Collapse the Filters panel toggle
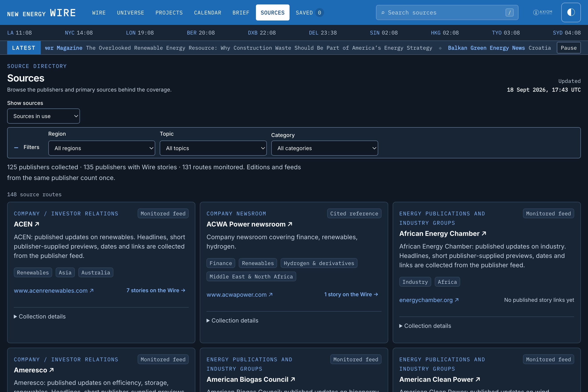Image resolution: width=588 pixels, height=392 pixels. [27, 147]
